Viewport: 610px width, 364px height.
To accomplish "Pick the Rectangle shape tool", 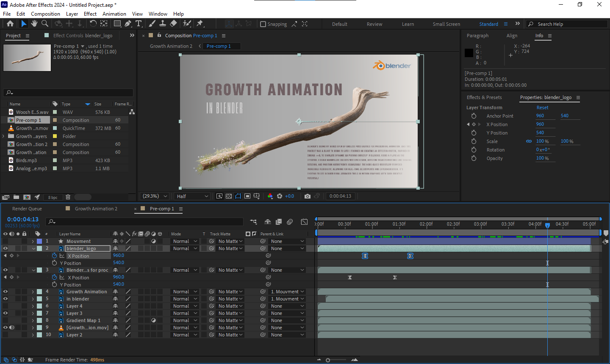I will click(x=117, y=24).
